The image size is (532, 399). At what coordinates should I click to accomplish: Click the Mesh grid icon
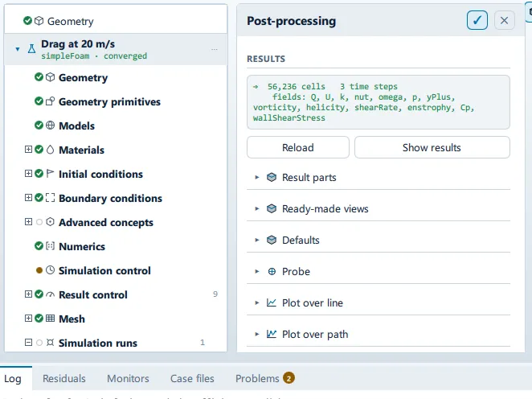coord(50,319)
